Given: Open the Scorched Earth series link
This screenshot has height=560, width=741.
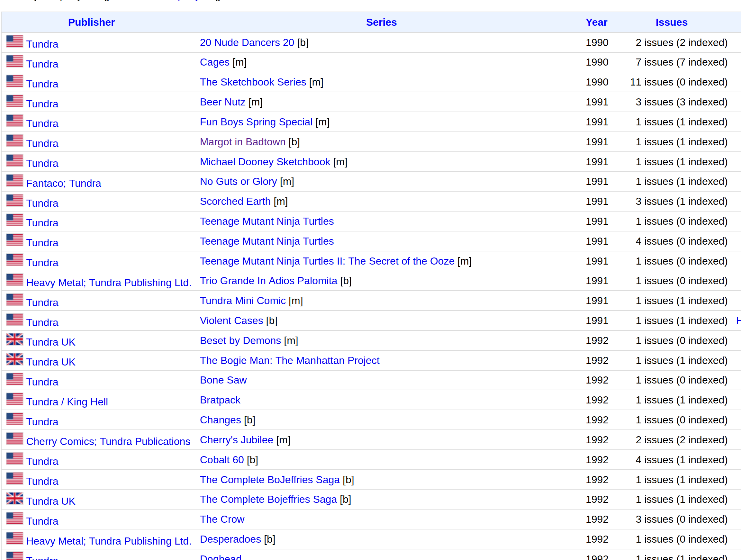Looking at the screenshot, I should 235,201.
